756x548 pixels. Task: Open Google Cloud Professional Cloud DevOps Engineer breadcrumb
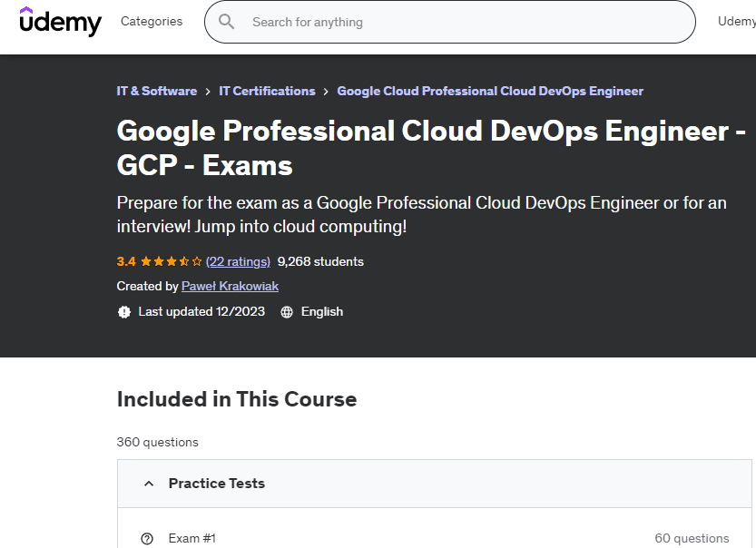(x=489, y=92)
